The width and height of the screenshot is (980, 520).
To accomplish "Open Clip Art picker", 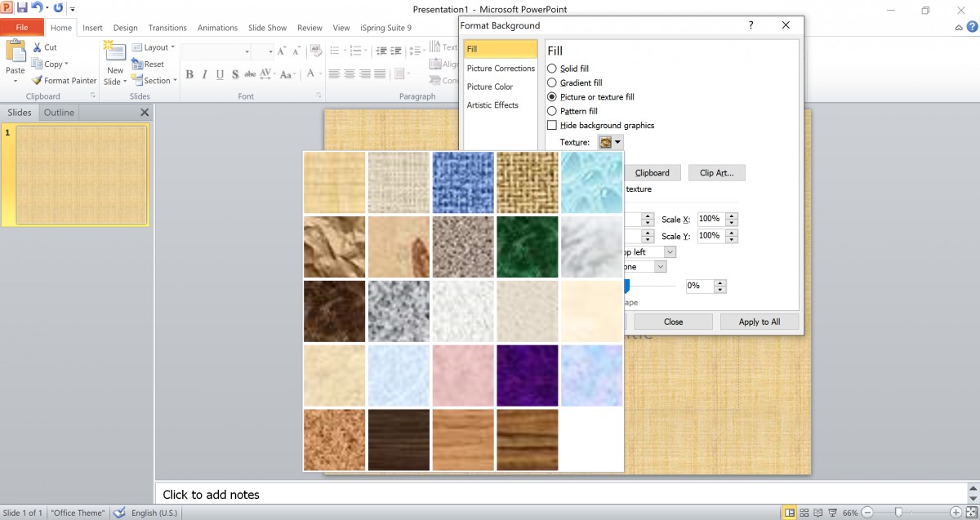I will click(x=716, y=172).
